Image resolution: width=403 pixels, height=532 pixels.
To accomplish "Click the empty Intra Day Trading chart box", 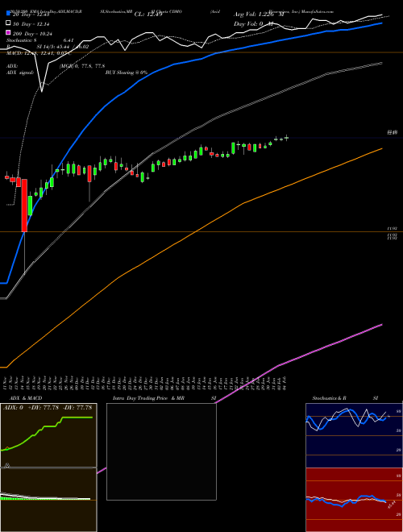I will (161, 451).
